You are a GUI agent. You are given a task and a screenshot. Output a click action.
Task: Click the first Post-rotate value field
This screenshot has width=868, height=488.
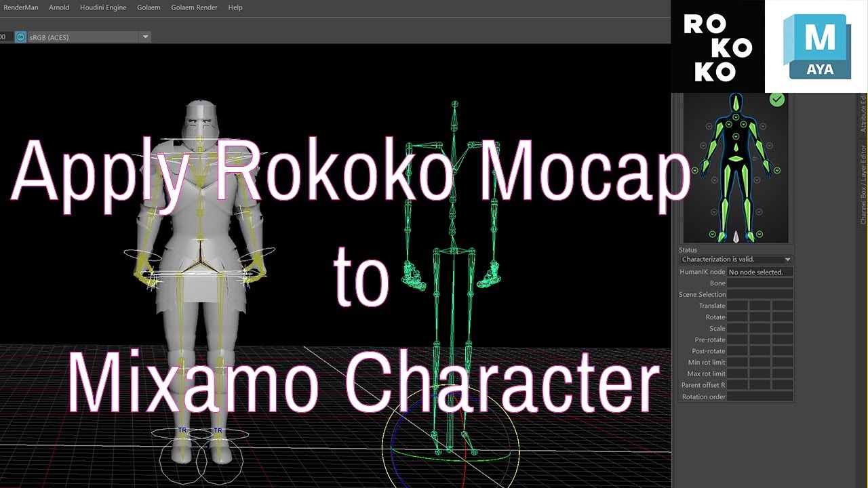[738, 351]
